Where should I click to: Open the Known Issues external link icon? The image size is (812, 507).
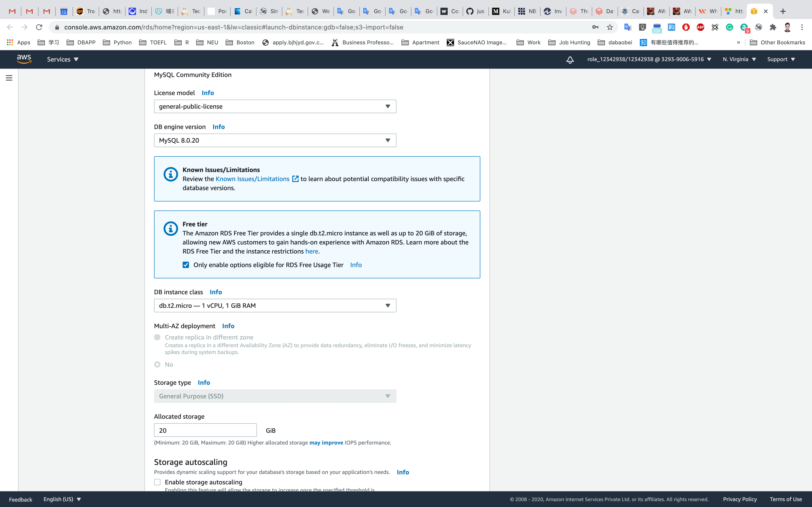[x=295, y=179]
